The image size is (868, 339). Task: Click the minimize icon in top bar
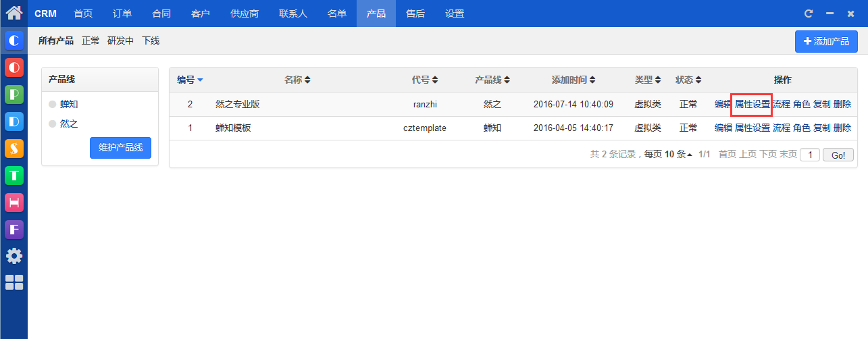(x=830, y=14)
